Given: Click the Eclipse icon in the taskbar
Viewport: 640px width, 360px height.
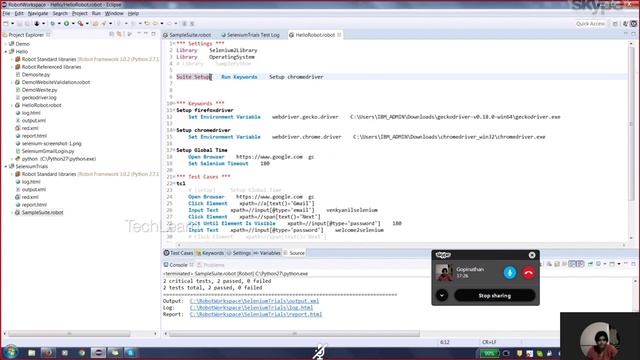Looking at the screenshot, I should pyautogui.click(x=98, y=353).
